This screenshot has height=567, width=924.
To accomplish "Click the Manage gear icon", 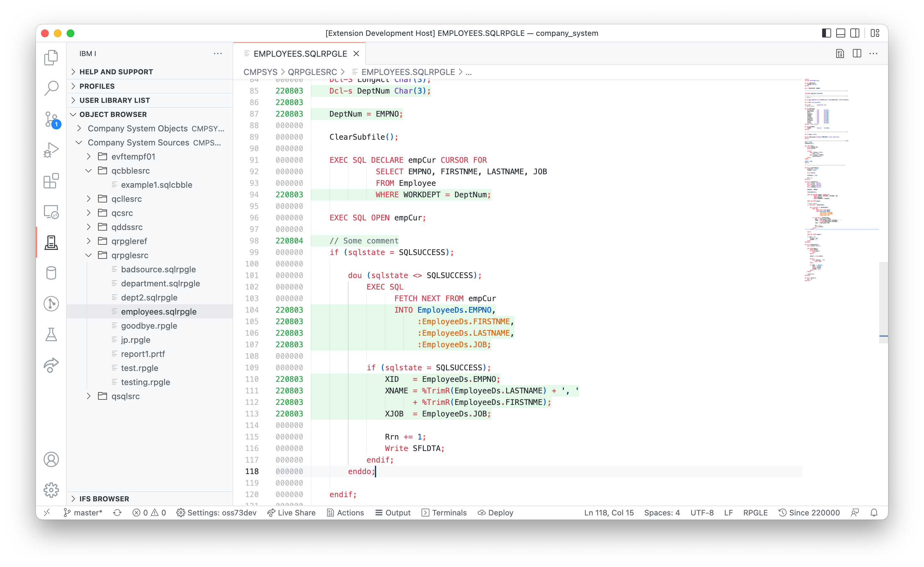I will (51, 490).
